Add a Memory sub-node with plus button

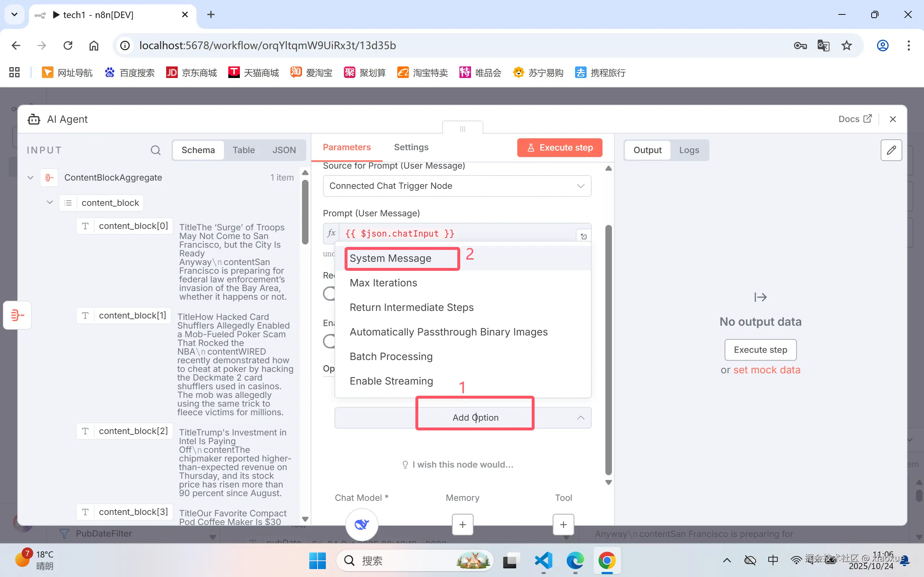(x=462, y=525)
